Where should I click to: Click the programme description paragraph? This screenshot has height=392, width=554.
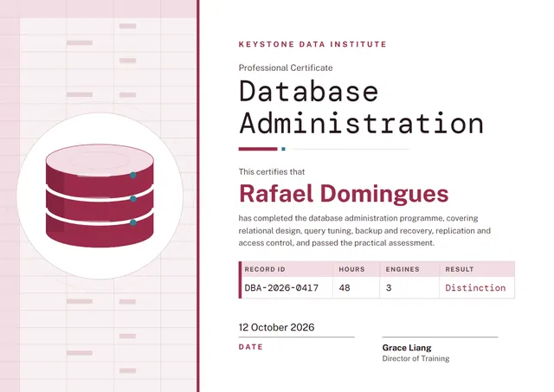tap(364, 230)
